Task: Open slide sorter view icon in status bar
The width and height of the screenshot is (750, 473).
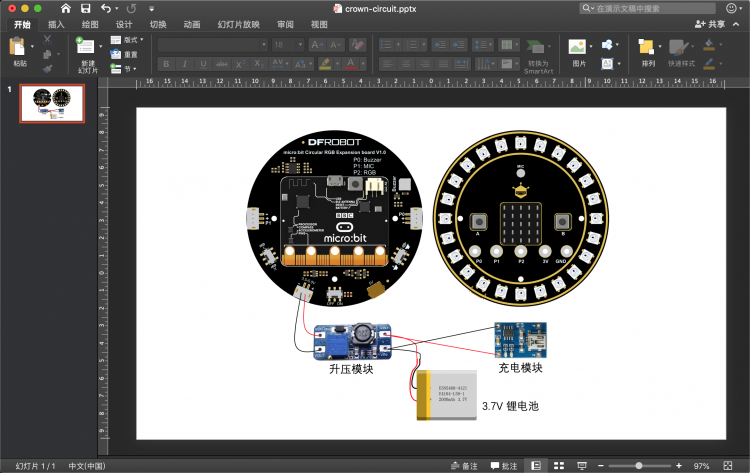Action: pos(559,465)
